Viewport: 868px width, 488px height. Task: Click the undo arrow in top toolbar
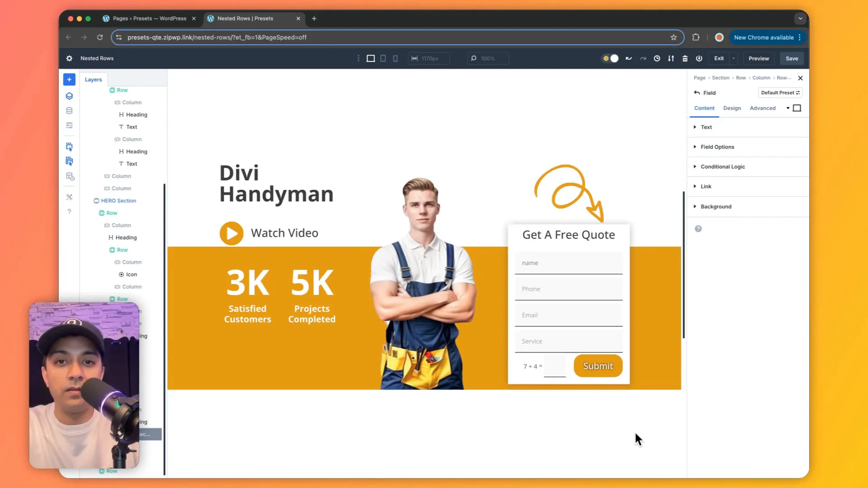pyautogui.click(x=628, y=58)
